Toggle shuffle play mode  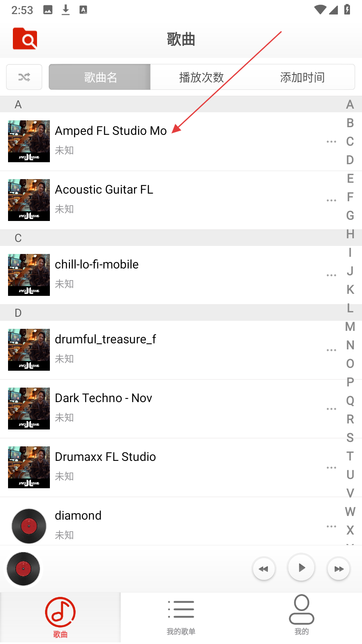pos(24,77)
